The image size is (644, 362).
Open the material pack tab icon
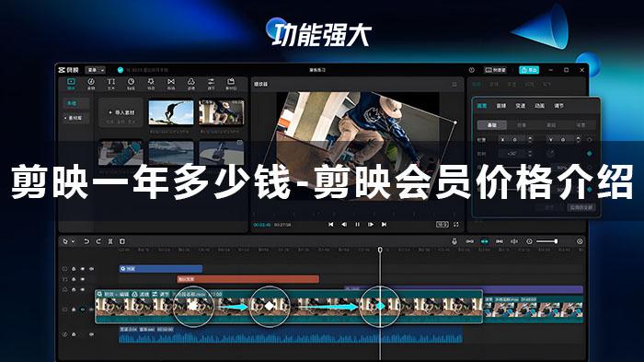(x=231, y=84)
